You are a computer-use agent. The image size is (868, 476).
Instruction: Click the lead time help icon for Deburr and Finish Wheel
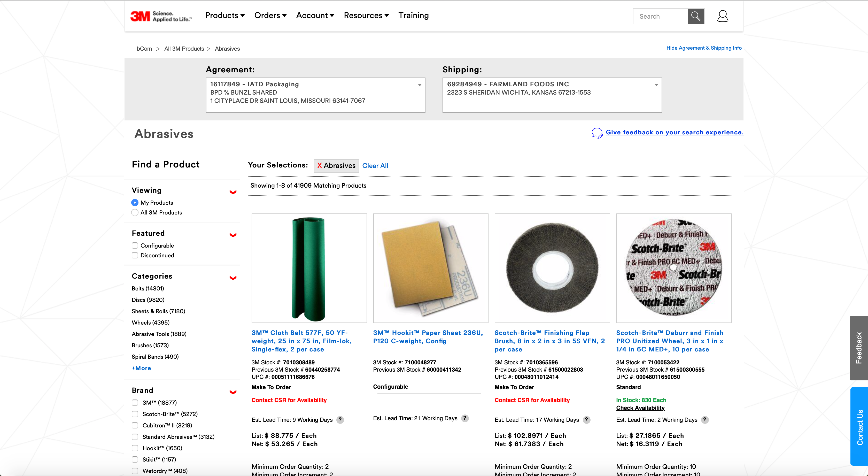click(704, 419)
